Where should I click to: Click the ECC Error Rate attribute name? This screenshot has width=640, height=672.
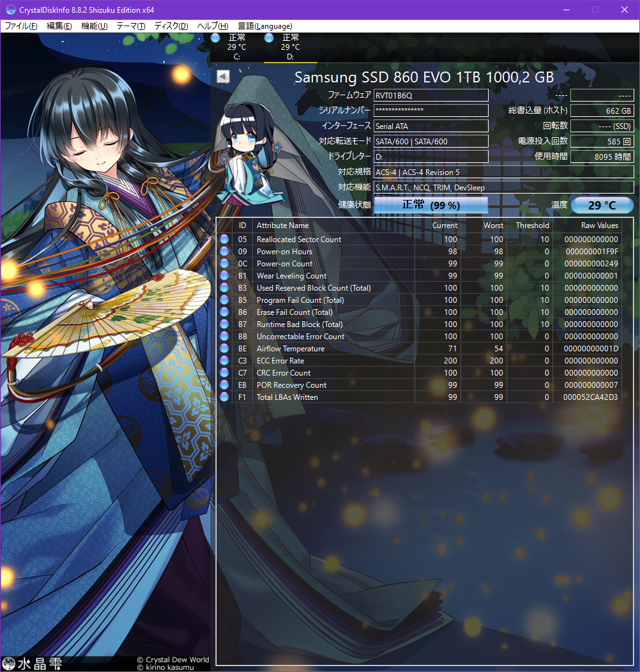[x=280, y=361]
